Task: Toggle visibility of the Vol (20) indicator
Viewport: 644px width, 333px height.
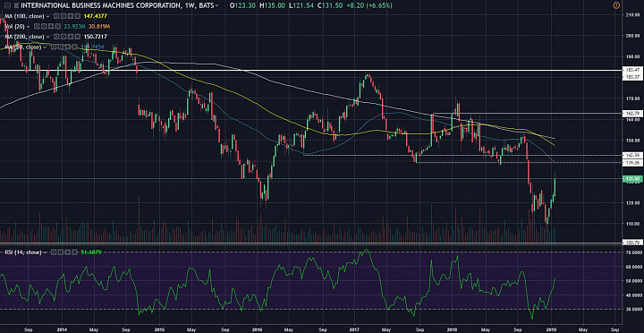Action: pyautogui.click(x=37, y=26)
